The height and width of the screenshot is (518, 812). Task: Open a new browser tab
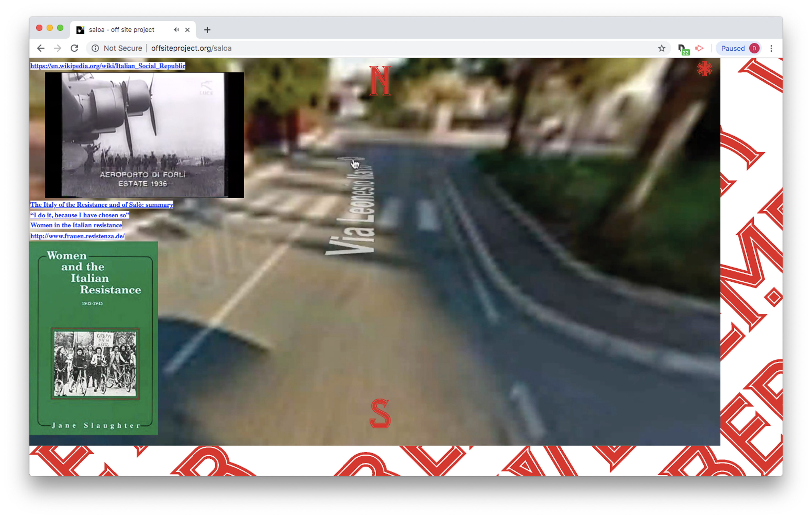[207, 30]
